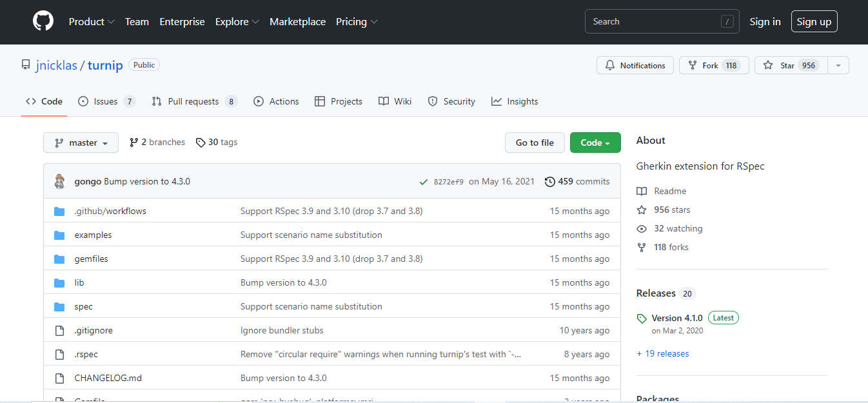
Task: Switch to the Pull requests tab
Action: coord(193,101)
